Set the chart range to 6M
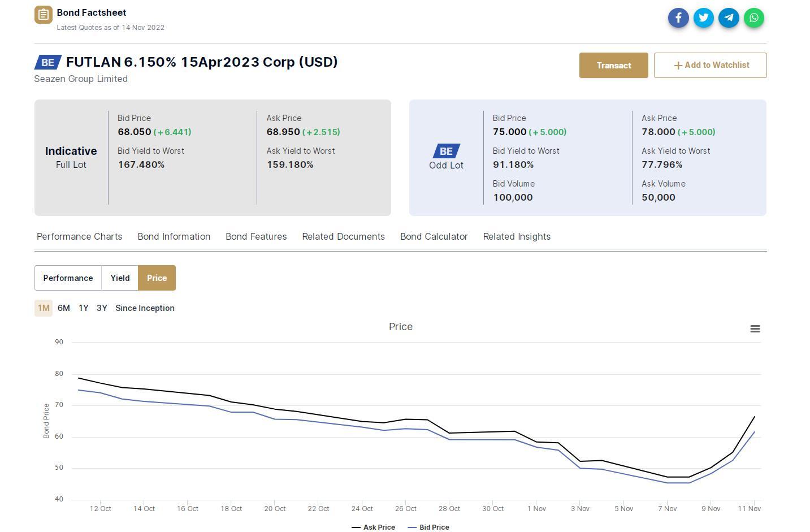The image size is (810, 532). click(x=63, y=308)
